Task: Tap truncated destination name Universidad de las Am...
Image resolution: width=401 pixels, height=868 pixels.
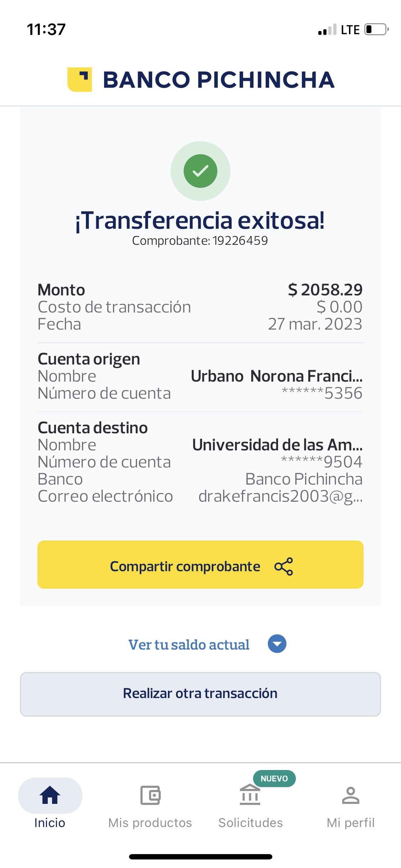Action: (x=277, y=445)
